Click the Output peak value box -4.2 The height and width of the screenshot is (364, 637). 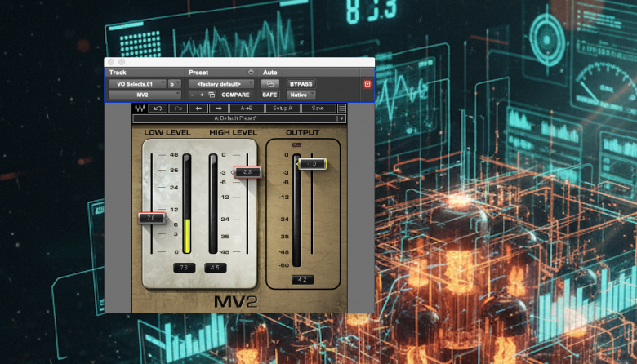click(x=302, y=280)
